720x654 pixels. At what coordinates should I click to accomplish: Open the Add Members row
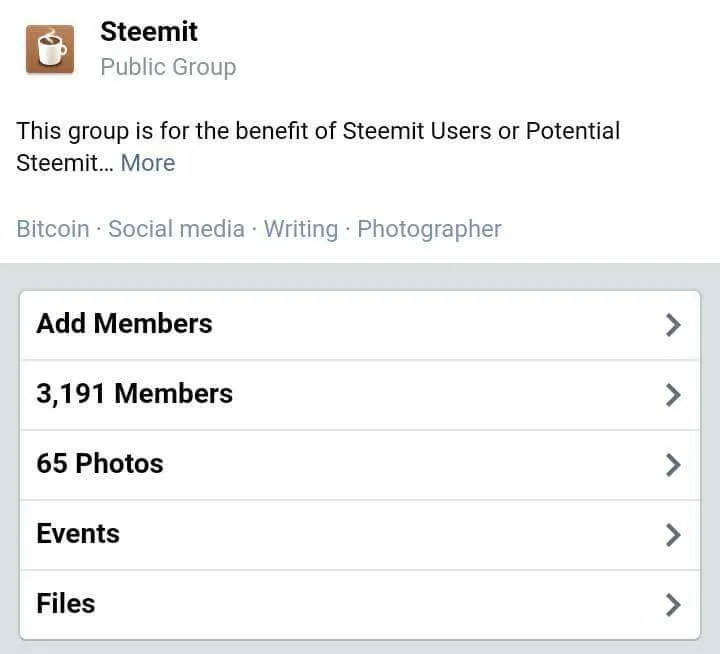(x=360, y=325)
